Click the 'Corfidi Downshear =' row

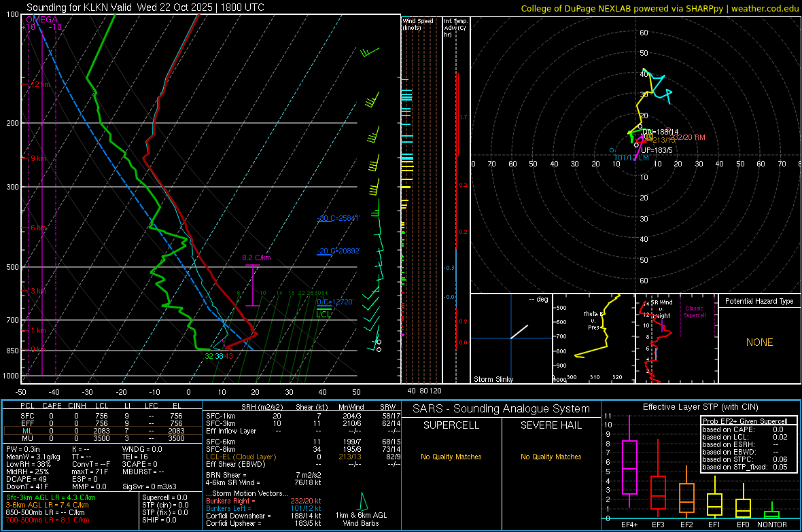pos(264,516)
